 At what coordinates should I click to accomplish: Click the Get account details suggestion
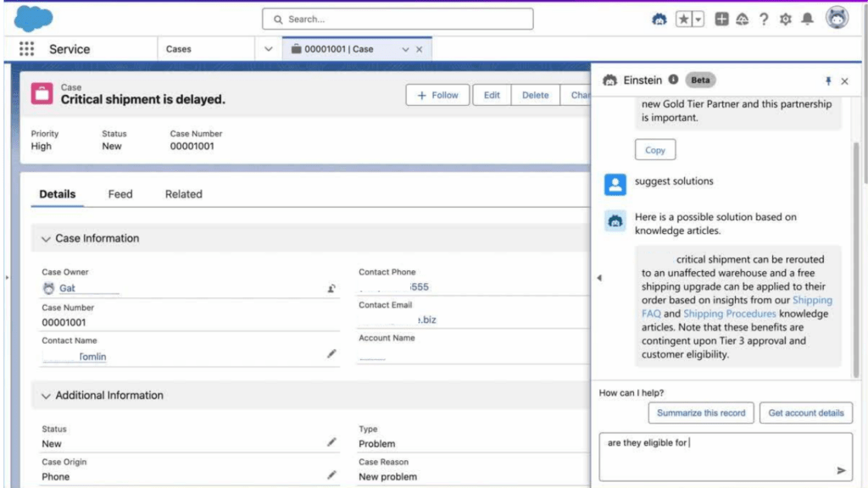pyautogui.click(x=806, y=413)
